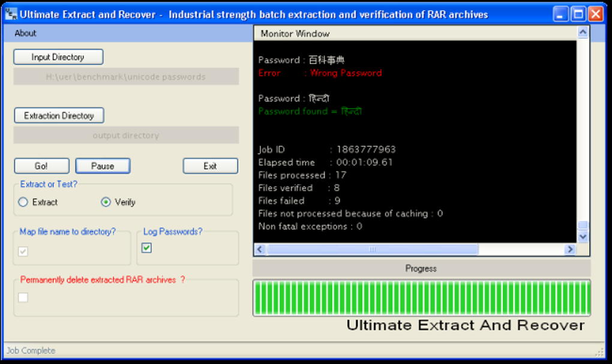Click the monitor scroll down arrow
Image resolution: width=612 pixels, height=364 pixels.
(583, 236)
